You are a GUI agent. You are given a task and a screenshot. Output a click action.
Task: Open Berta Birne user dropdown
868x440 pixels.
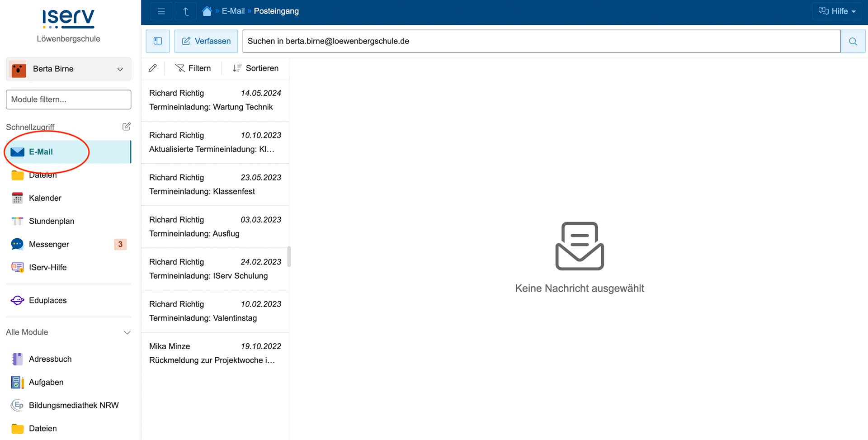pos(69,69)
